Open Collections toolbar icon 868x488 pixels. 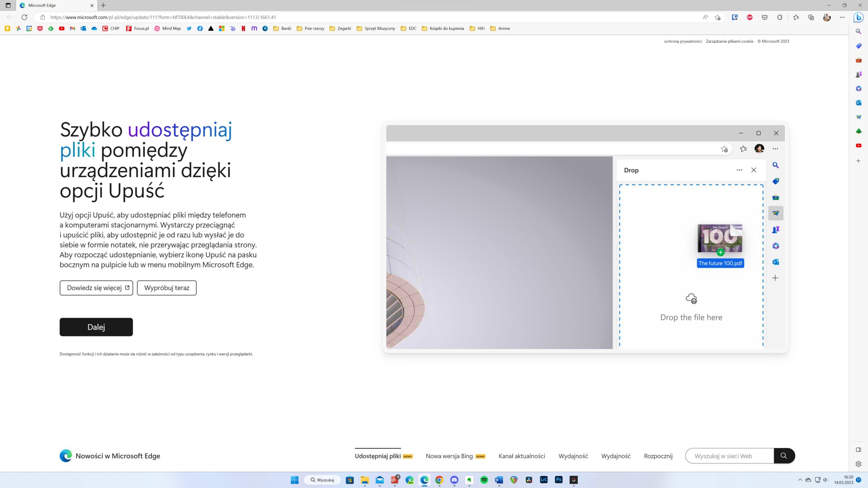(811, 17)
